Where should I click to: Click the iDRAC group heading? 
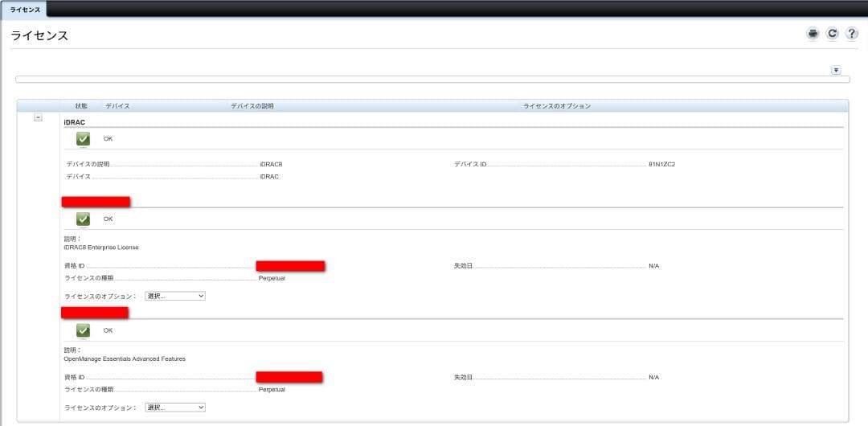click(74, 122)
